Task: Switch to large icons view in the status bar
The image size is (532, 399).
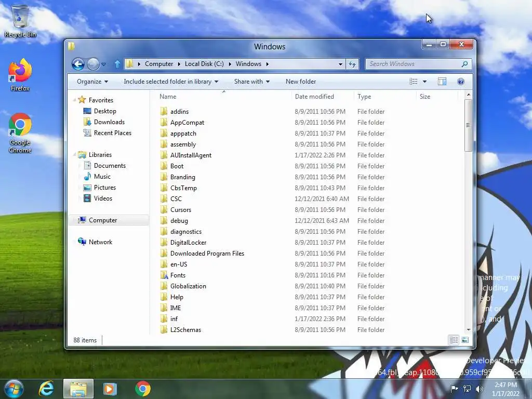Action: [465, 340]
